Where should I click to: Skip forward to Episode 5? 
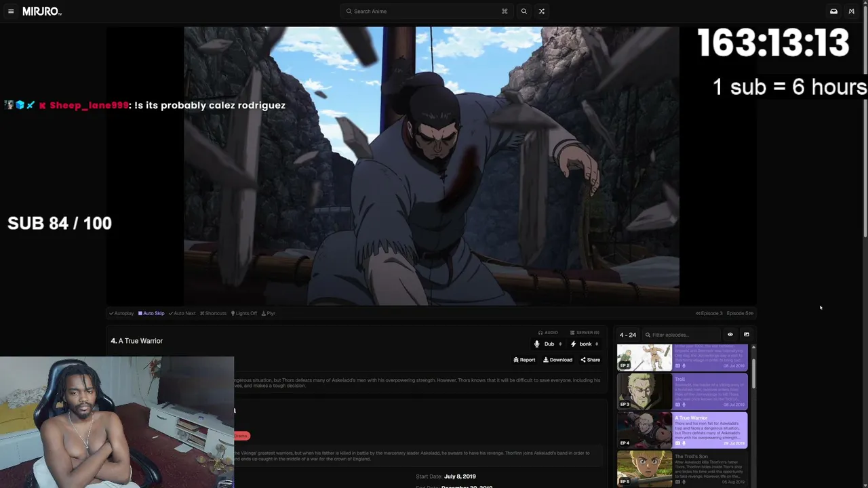(x=740, y=313)
